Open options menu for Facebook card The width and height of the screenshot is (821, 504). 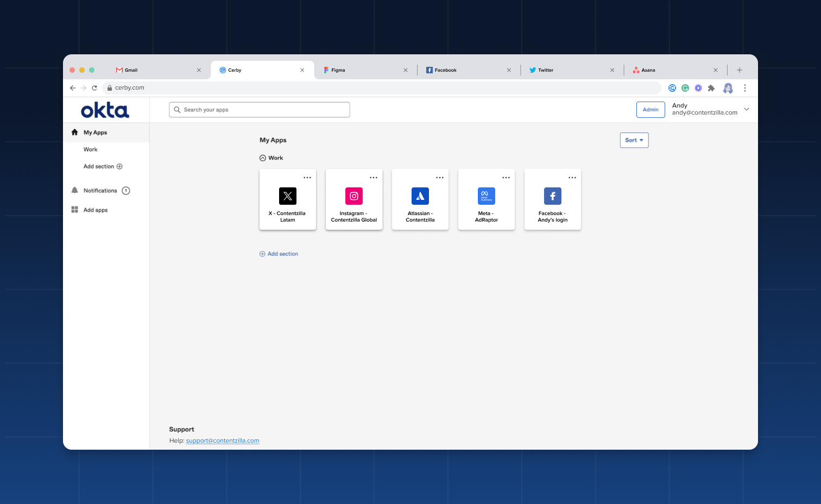point(572,178)
